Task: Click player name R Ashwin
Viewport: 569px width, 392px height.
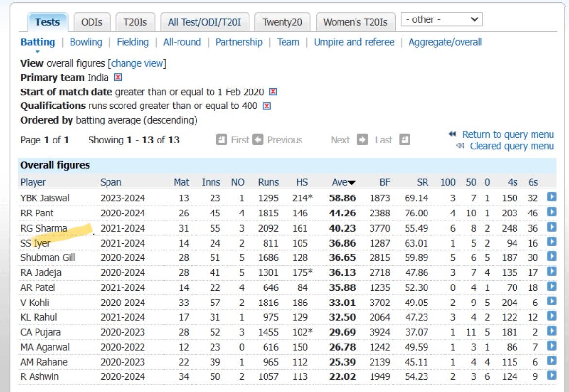Action: click(x=39, y=377)
